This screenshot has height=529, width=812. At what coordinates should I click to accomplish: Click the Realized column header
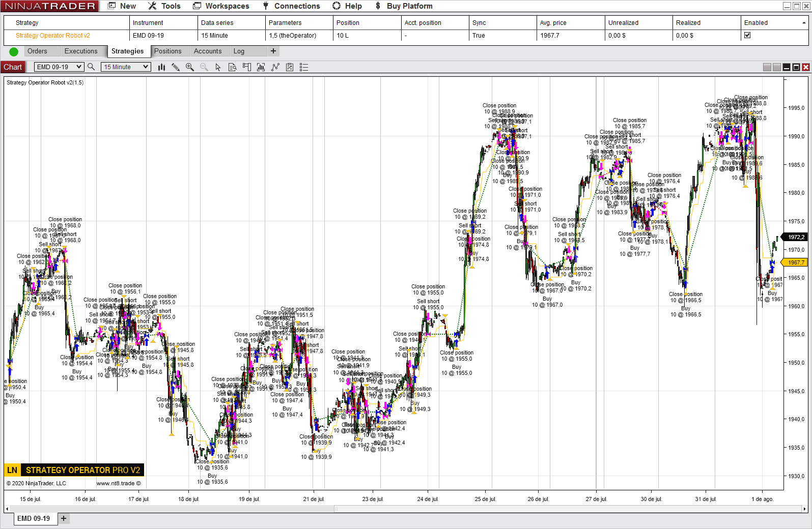(x=707, y=23)
